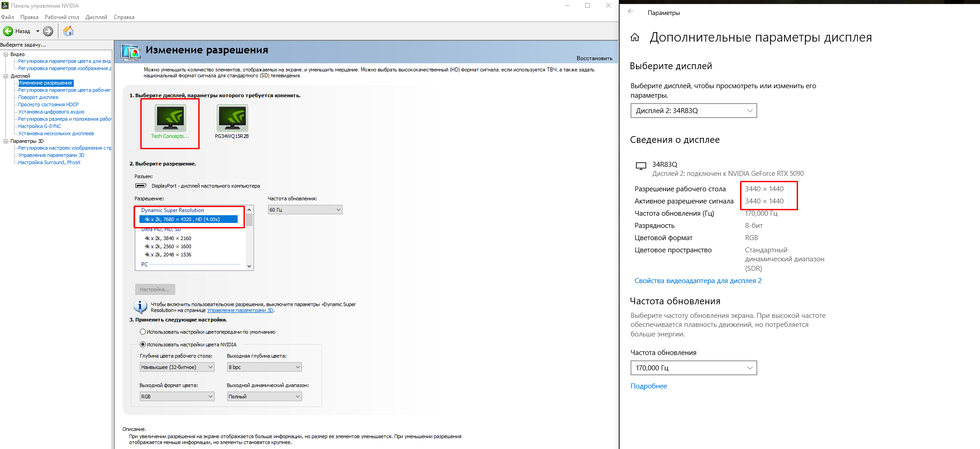Collapse the Видео tree node
Screen dimensions: 980x449
tap(6, 54)
